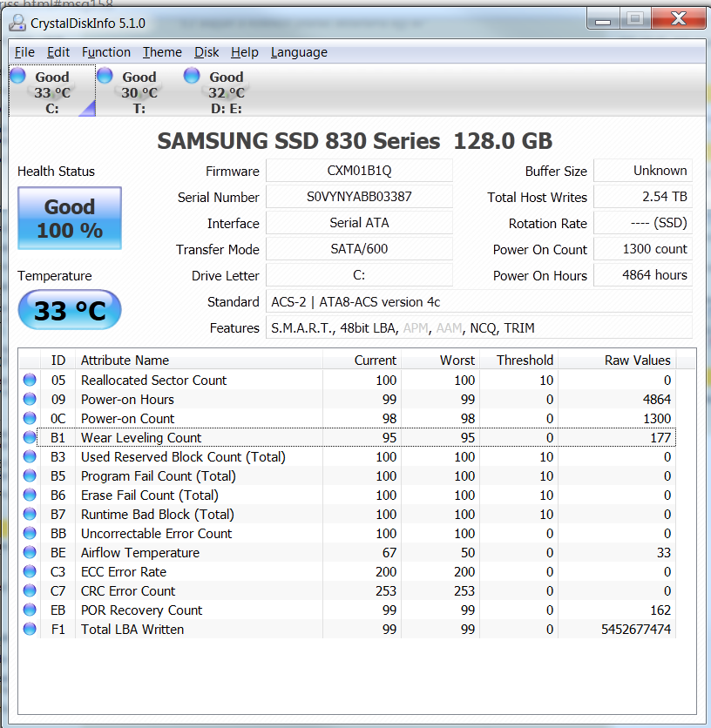Click the blue orb beside Good 30 °C T:
The image size is (711, 728).
[x=105, y=75]
